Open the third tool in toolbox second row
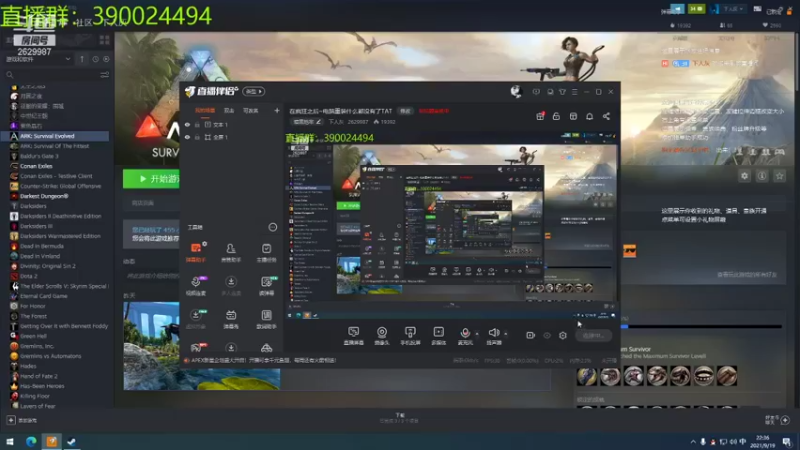This screenshot has height=450, width=800. (266, 286)
